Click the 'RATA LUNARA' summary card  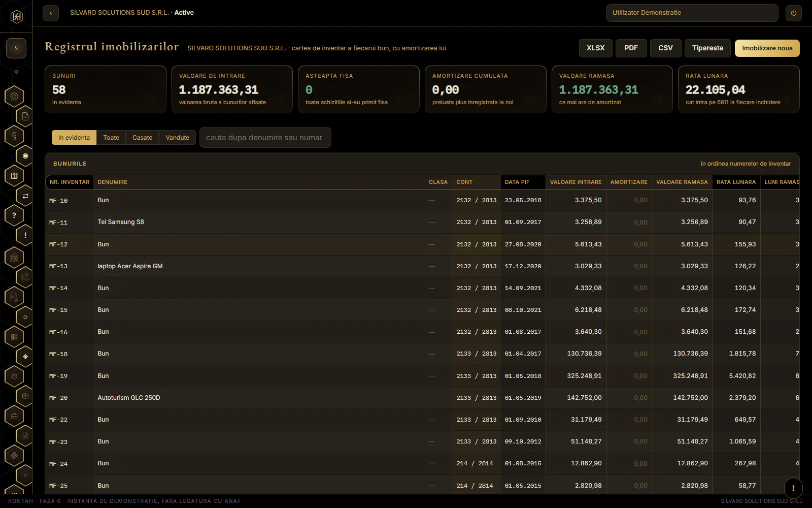tap(739, 89)
